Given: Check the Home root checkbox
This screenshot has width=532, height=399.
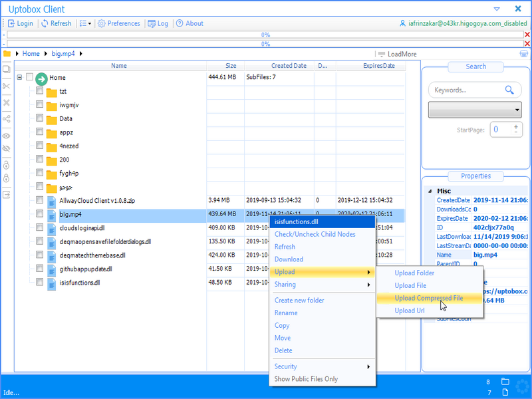Looking at the screenshot, I should coord(29,77).
